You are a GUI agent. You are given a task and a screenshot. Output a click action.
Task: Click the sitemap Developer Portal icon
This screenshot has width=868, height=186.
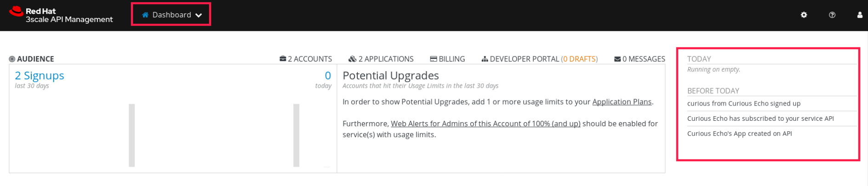pos(485,59)
